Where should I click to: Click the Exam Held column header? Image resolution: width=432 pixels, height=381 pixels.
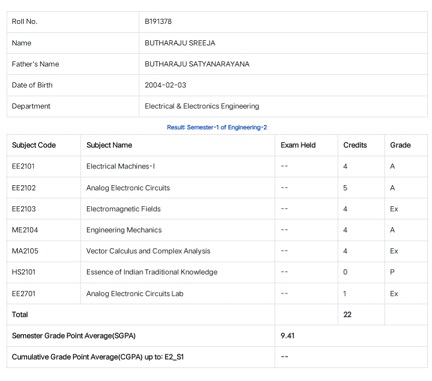(298, 145)
